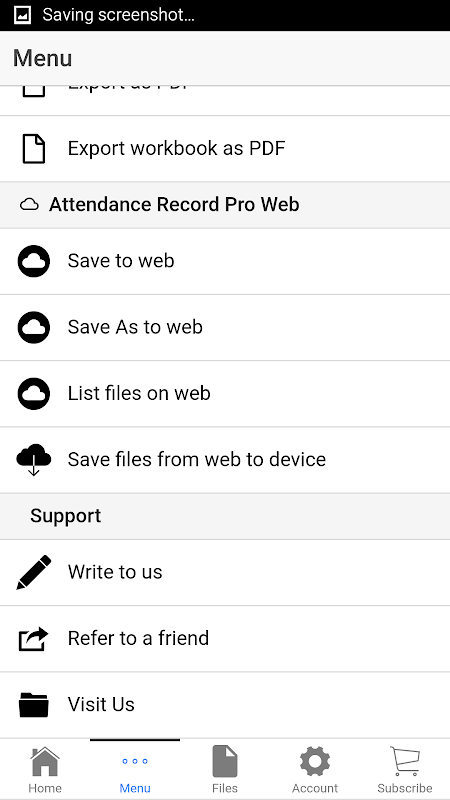The height and width of the screenshot is (800, 450).
Task: Open the Write to us link
Action: [225, 572]
